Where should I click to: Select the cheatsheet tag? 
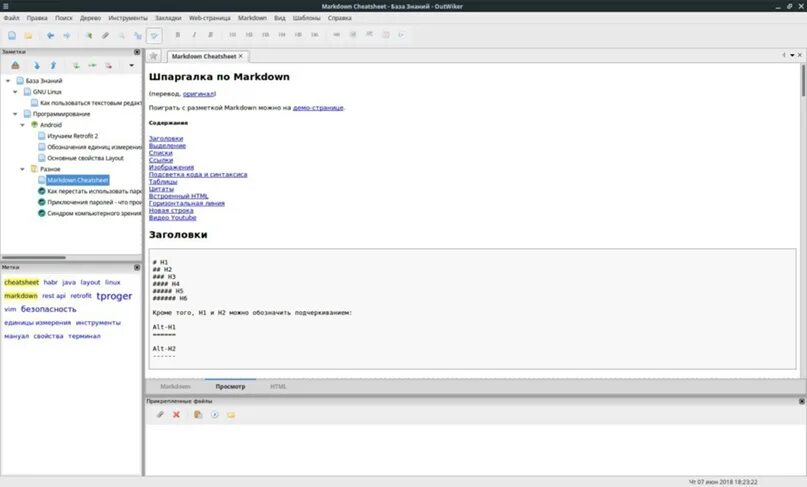coord(22,282)
